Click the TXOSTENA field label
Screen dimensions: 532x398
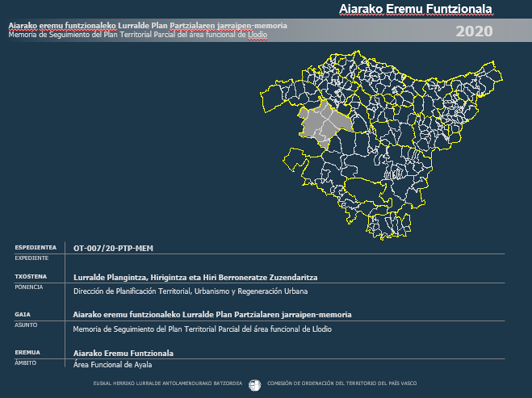(32, 276)
